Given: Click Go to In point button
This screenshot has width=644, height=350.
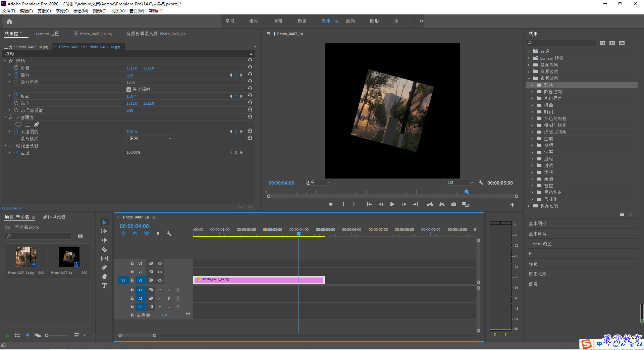Looking at the screenshot, I should tap(369, 204).
